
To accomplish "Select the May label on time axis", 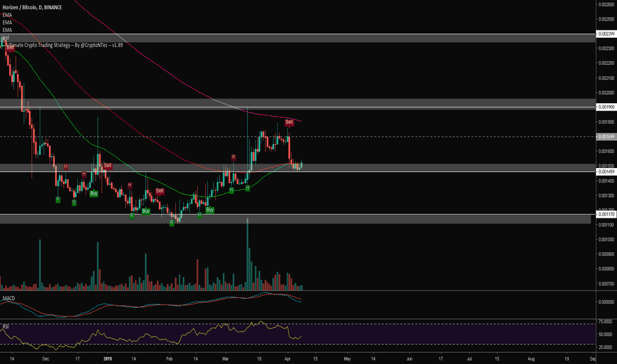I will 347,359.
